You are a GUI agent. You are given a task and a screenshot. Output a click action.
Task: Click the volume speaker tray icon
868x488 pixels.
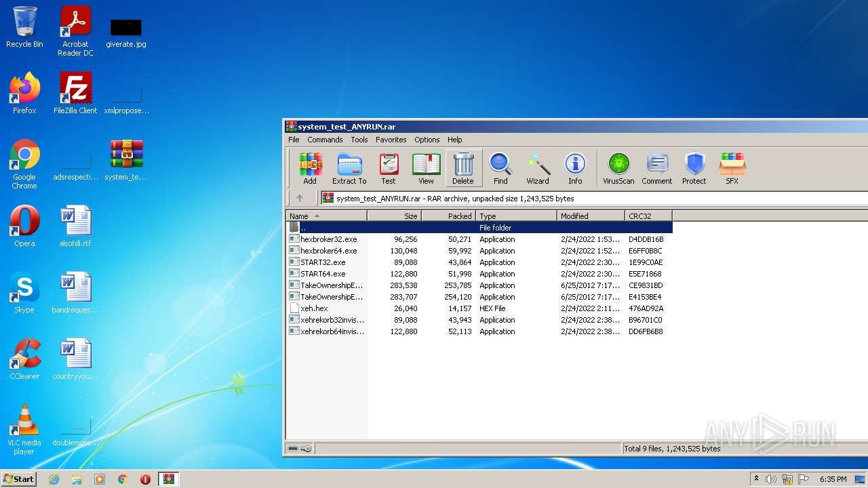pos(771,479)
